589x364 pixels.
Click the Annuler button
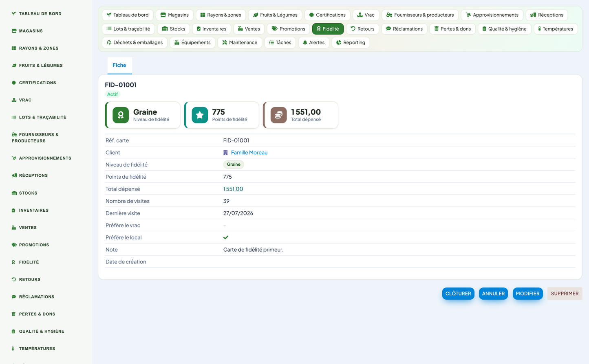[493, 294]
